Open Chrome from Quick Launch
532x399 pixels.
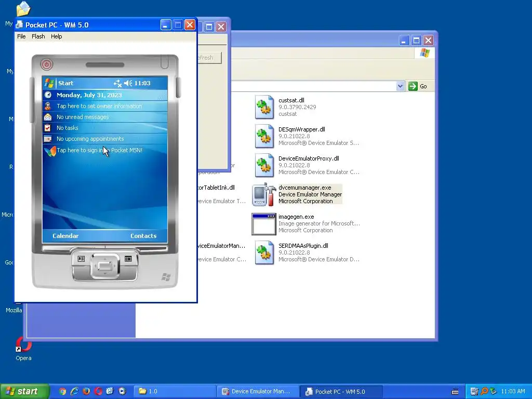62,391
